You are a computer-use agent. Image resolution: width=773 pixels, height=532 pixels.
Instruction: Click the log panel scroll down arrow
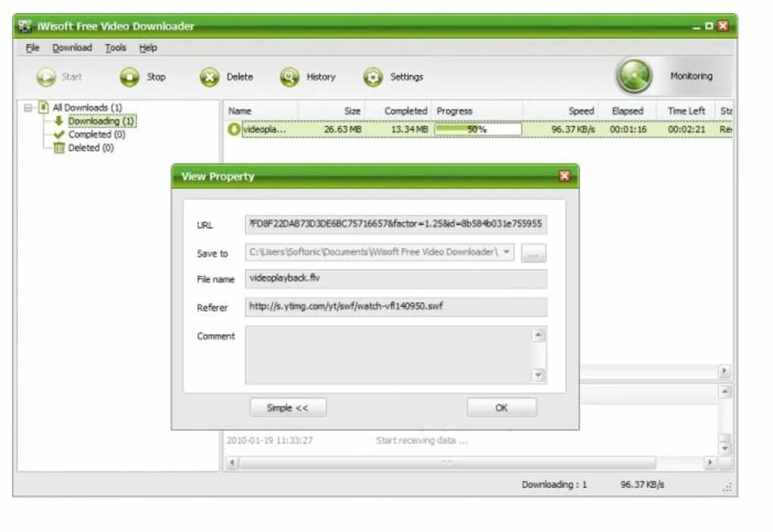(724, 448)
